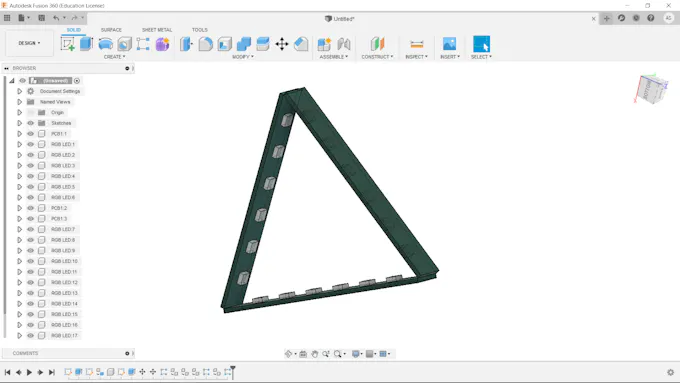Expand the PCB1:3 component
The height and width of the screenshot is (383, 680).
pos(20,219)
